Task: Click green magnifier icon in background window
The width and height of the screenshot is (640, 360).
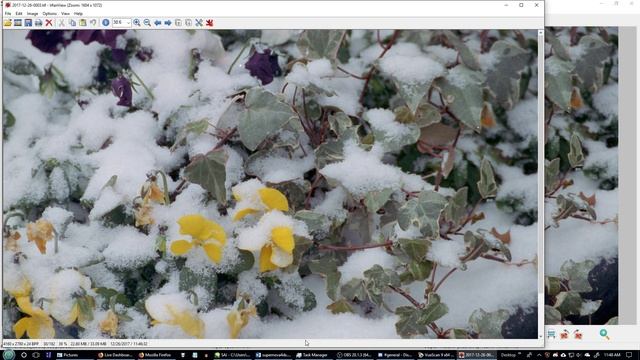Action: pos(604,334)
